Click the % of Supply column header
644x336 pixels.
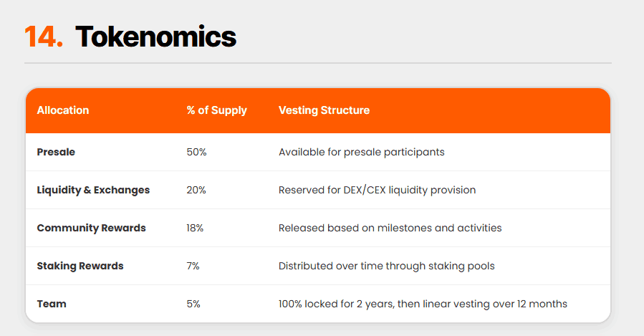coord(216,110)
